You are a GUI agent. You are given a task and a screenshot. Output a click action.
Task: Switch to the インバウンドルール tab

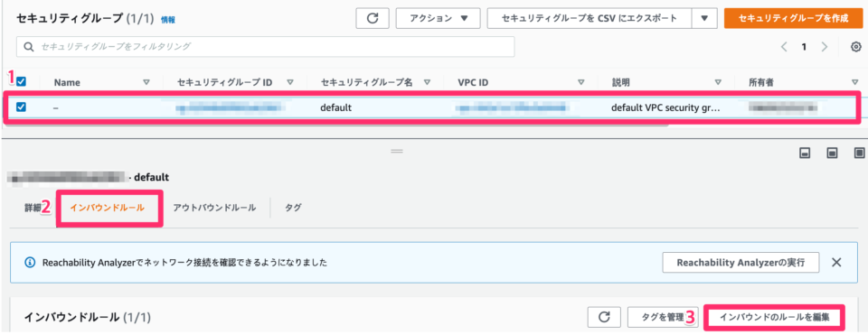(x=108, y=208)
